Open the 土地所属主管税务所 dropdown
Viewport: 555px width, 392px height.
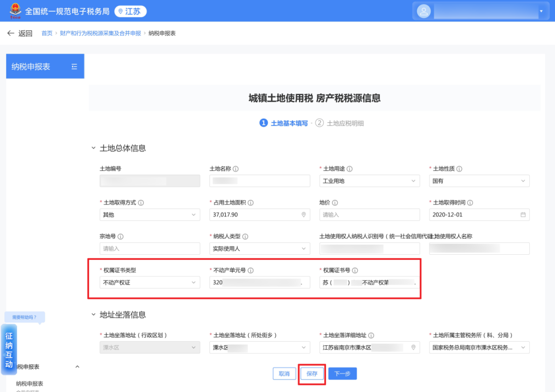pyautogui.click(x=479, y=347)
